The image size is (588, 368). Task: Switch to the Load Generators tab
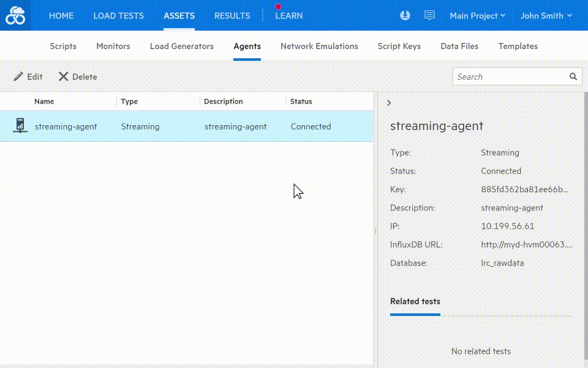point(182,46)
